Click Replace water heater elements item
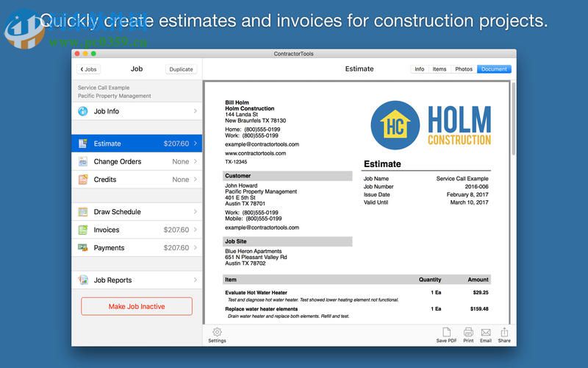The width and height of the screenshot is (588, 368). pos(262,309)
